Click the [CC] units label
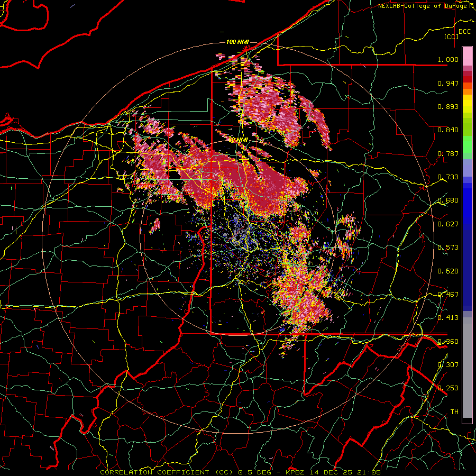 click(452, 36)
